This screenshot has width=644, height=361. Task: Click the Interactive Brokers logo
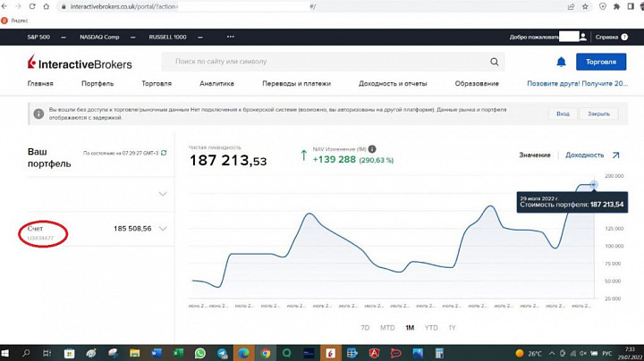click(80, 63)
